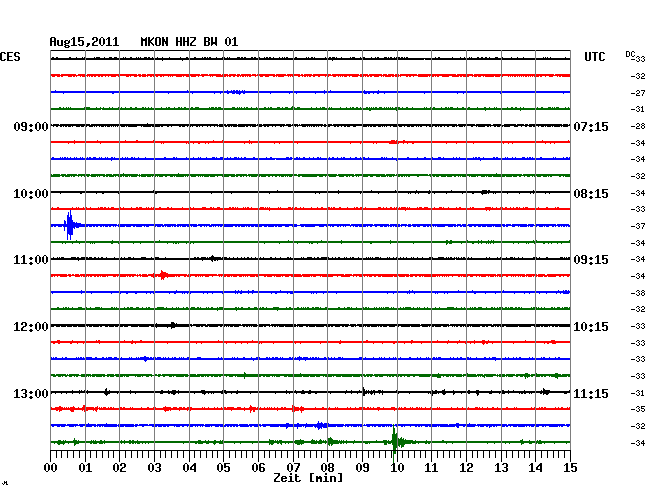This screenshot has width=650, height=494.
Task: Click the tall green spike on the bottom trace
Action: point(395,443)
